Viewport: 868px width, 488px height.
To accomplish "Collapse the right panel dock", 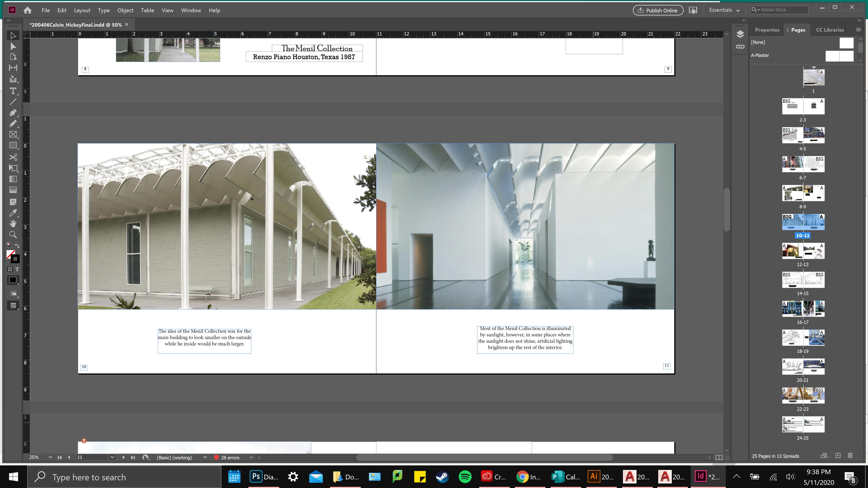I will pos(859,21).
